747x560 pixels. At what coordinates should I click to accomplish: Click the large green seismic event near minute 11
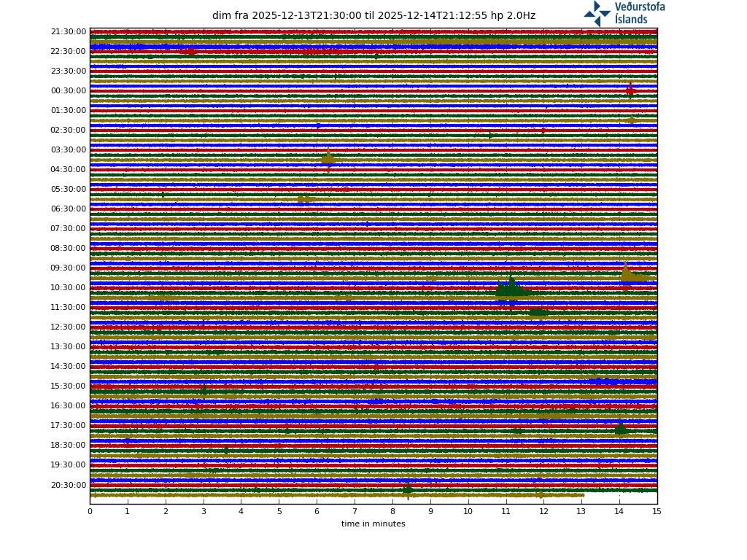tap(511, 289)
